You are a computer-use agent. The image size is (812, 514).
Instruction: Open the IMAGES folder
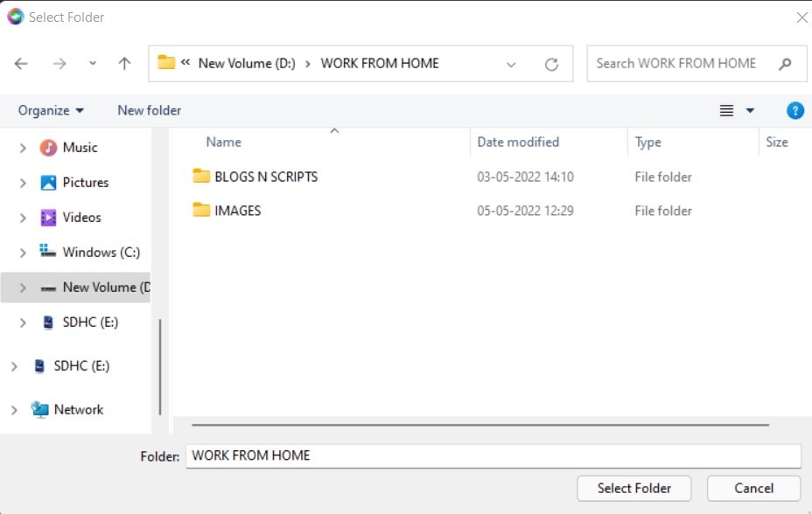(238, 210)
